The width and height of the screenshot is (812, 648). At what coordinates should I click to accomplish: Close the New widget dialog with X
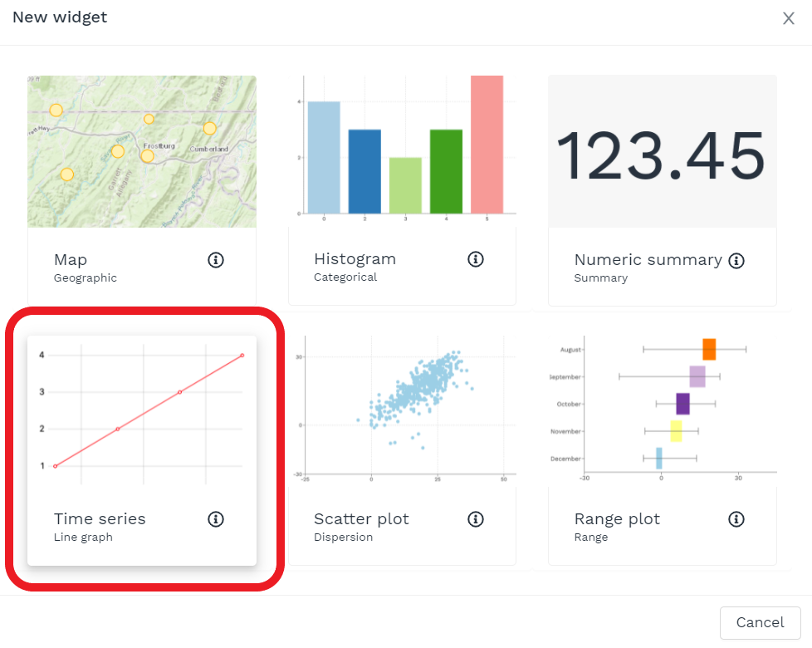pyautogui.click(x=789, y=18)
